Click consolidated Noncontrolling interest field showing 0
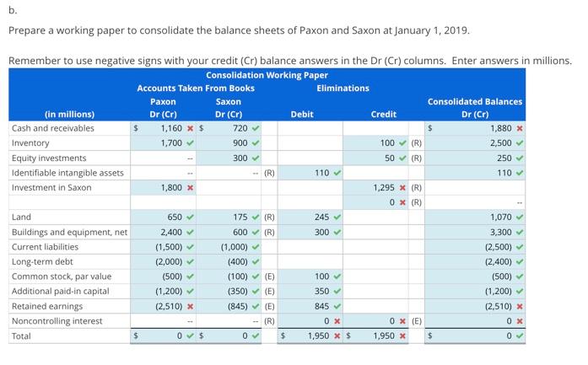Screen dimensions: 588x365 pyautogui.click(x=475, y=321)
